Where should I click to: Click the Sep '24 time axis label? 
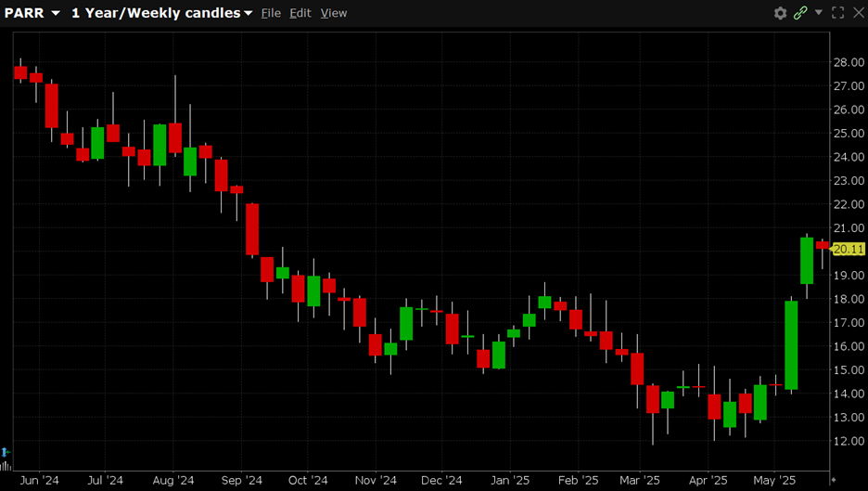point(241,481)
